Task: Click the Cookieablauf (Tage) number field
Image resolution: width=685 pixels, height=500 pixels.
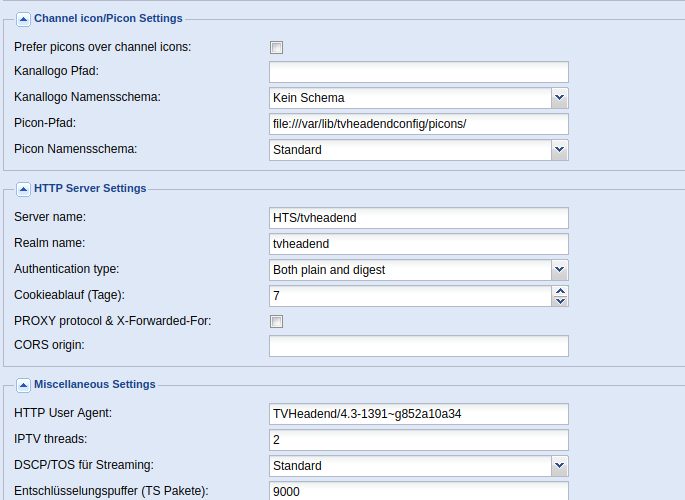Action: click(411, 296)
